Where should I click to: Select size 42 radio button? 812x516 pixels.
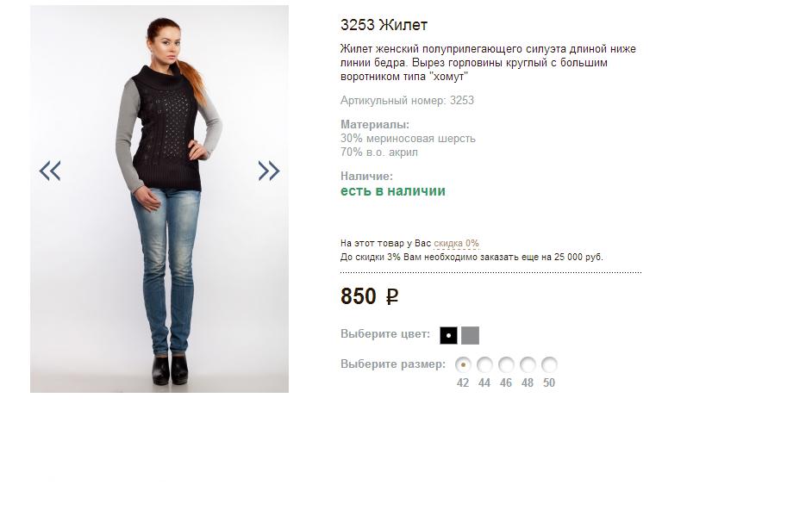point(463,365)
